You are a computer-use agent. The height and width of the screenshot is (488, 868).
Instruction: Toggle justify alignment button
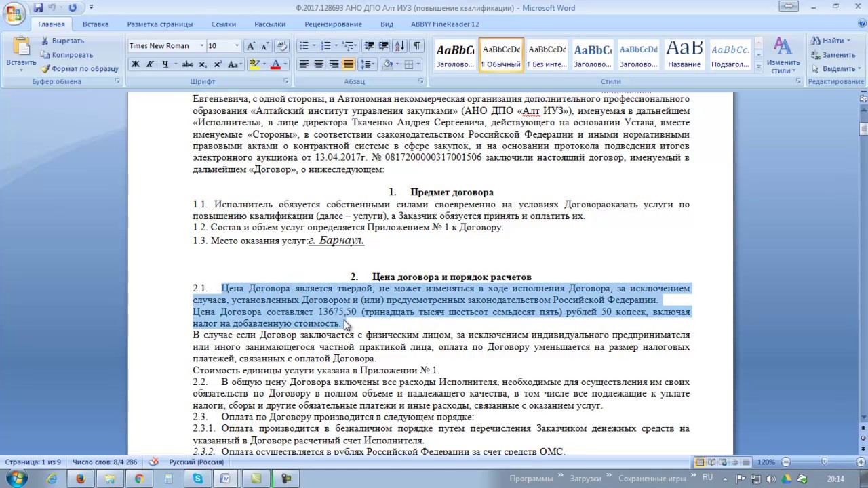click(x=349, y=64)
